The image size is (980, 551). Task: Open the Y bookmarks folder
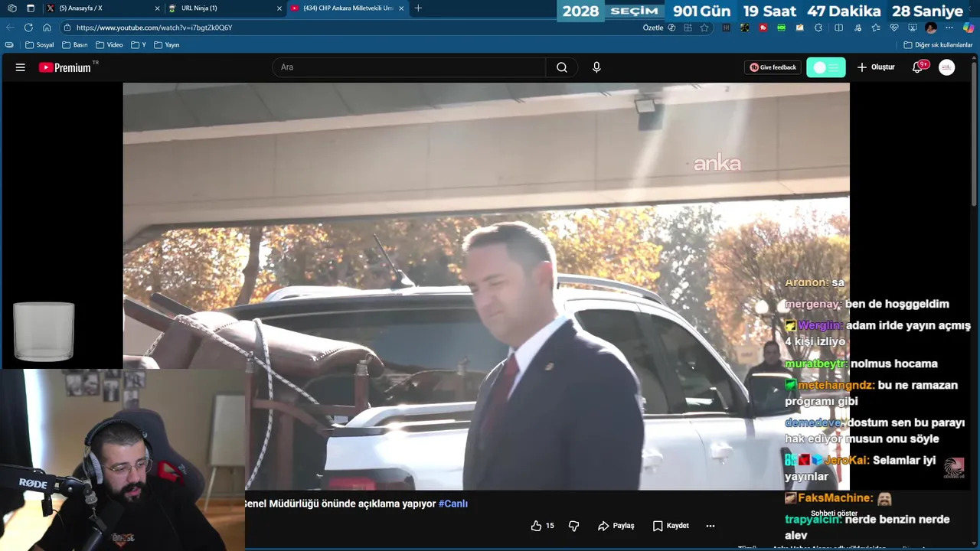(x=139, y=45)
